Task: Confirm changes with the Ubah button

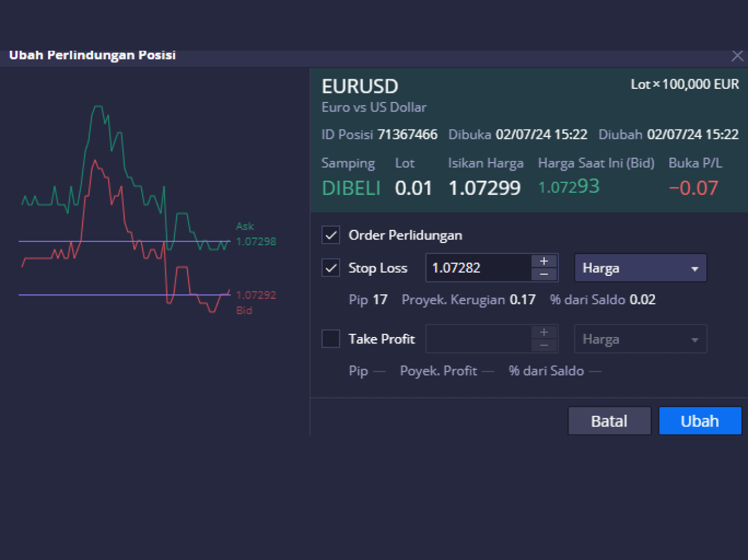Action: coord(700,421)
